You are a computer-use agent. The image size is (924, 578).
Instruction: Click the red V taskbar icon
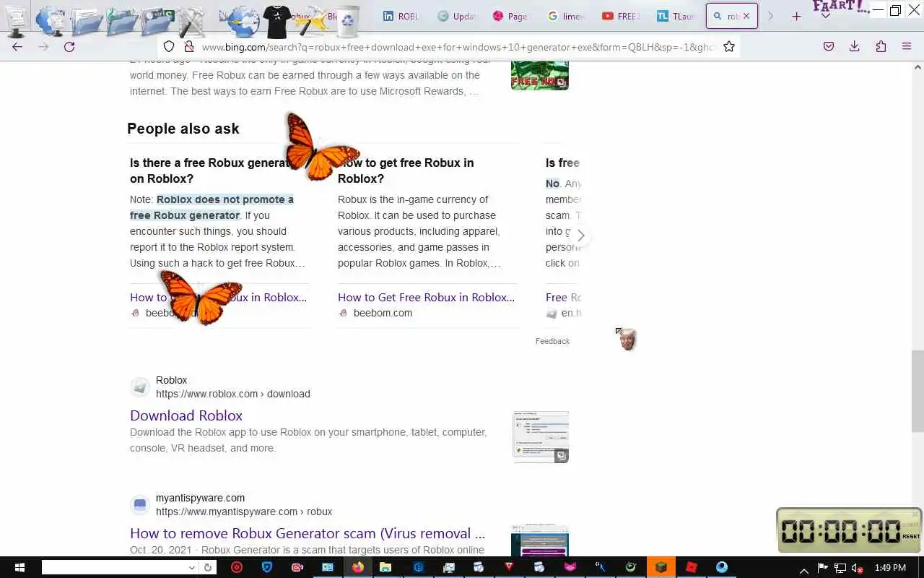tap(509, 567)
